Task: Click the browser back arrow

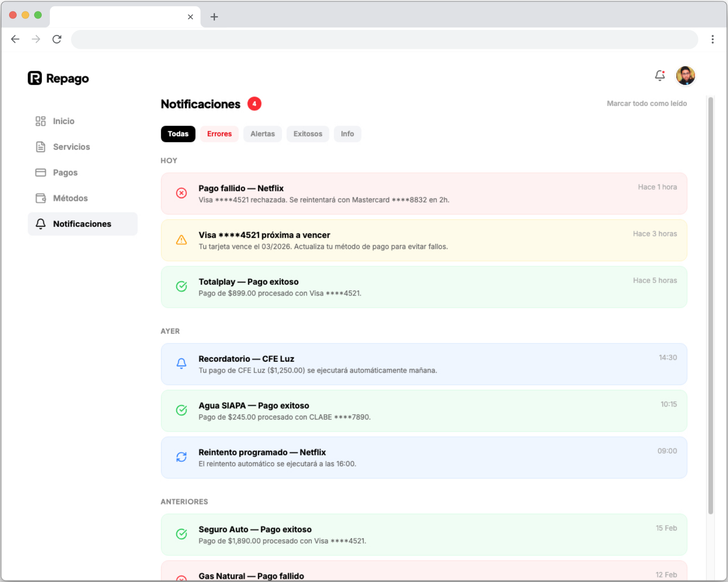Action: (15, 39)
